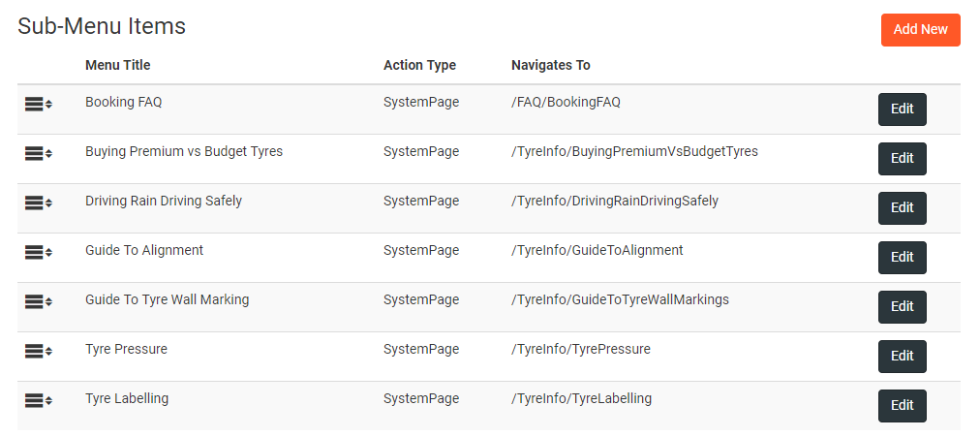980x437 pixels.
Task: Click Edit on Guide To Tyre Wall Marking
Action: 902,307
